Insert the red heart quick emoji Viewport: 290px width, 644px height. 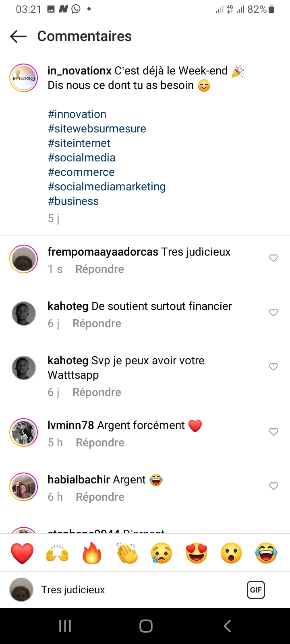(22, 553)
